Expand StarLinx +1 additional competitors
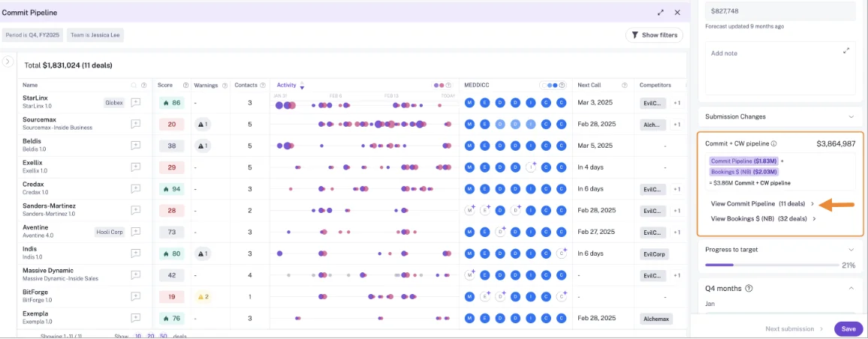 click(x=677, y=103)
